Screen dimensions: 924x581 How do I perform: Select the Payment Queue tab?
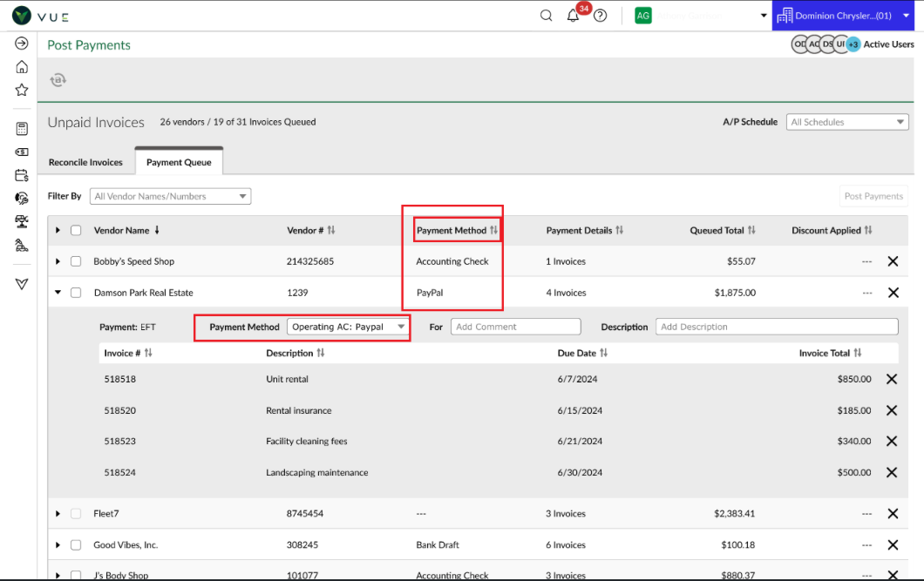179,162
